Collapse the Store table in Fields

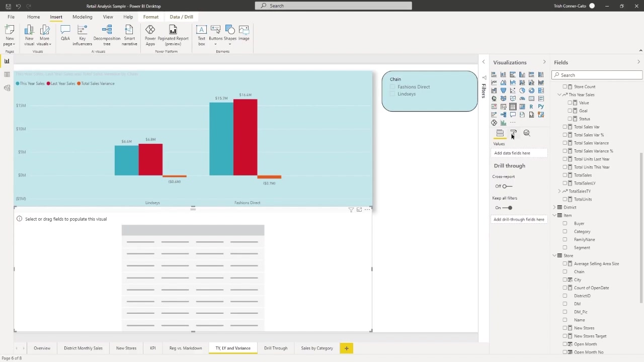click(x=554, y=255)
